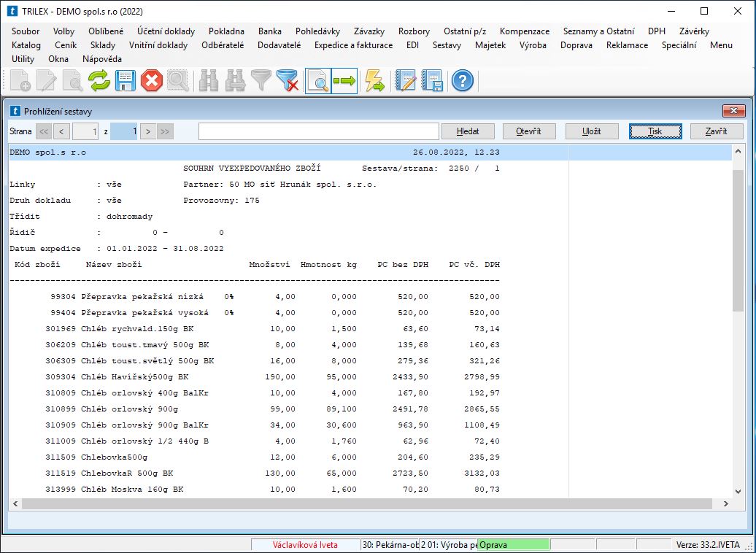Go to next page with > button

point(148,131)
